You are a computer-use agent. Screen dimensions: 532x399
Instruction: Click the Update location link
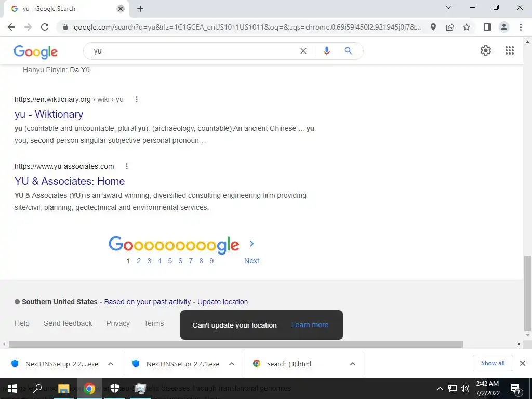pos(222,302)
